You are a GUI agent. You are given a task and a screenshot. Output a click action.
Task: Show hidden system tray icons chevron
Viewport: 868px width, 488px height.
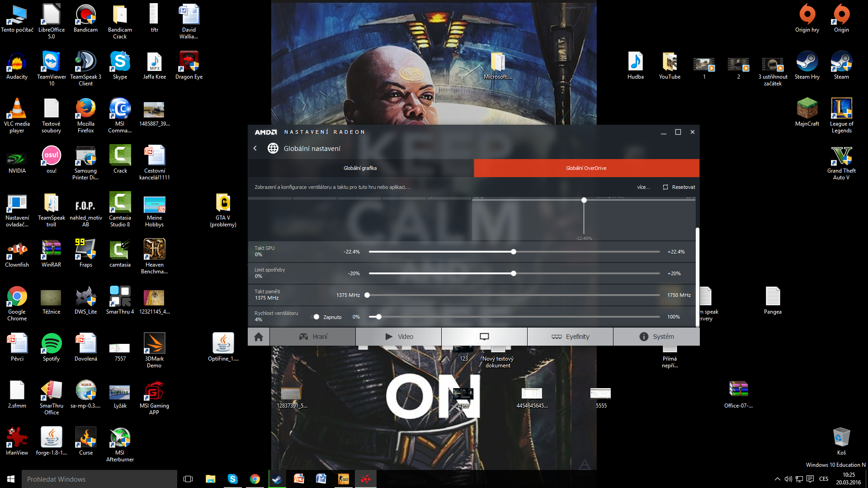[x=777, y=479]
